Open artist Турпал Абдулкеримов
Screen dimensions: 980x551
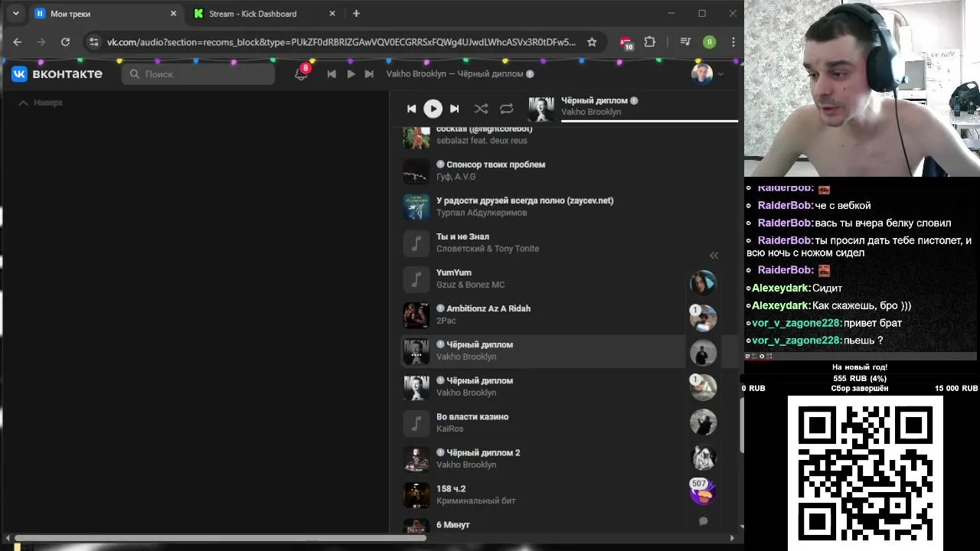pos(482,213)
